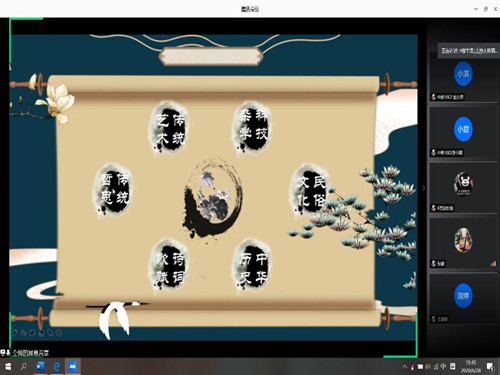Select the 传统艺术 ink circle on slide
Screen dimensions: 500x375
point(170,128)
